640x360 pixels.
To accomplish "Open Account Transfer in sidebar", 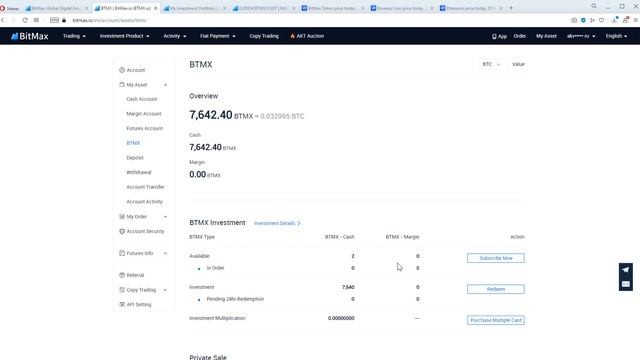I will tap(145, 187).
